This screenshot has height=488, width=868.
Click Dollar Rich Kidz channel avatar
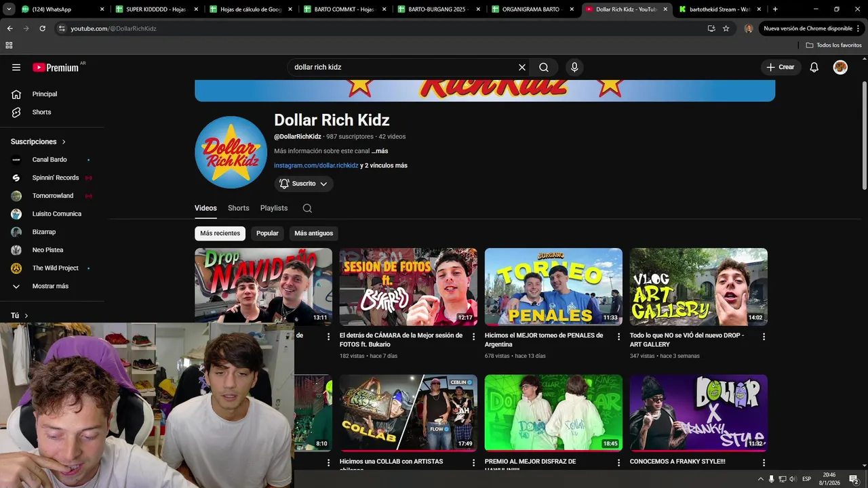coord(231,152)
